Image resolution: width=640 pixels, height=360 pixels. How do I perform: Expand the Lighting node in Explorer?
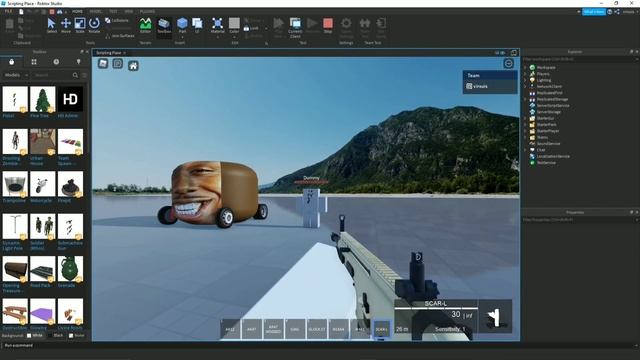click(x=526, y=80)
